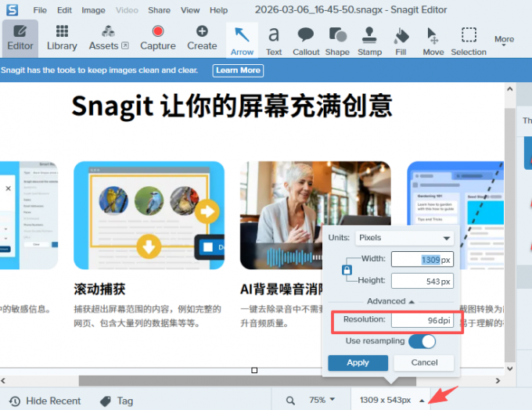Image resolution: width=532 pixels, height=410 pixels.
Task: Click the Learn More button
Action: click(238, 70)
